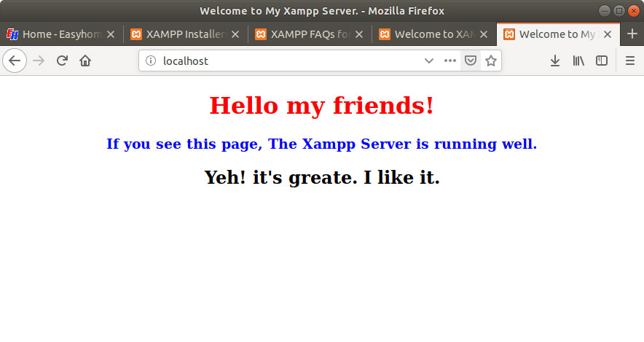Viewport: 644px width, 342px height.
Task: Bookmark this page with the star
Action: click(491, 61)
